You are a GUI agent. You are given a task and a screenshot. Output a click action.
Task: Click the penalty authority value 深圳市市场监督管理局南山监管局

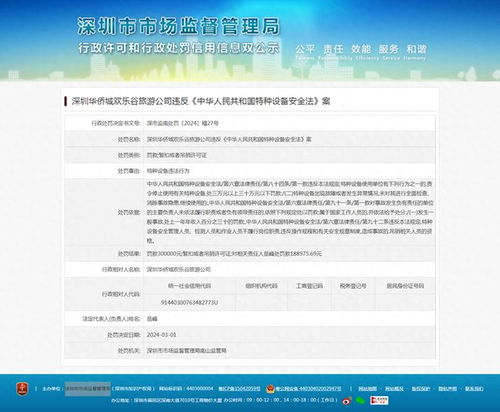pyautogui.click(x=187, y=351)
